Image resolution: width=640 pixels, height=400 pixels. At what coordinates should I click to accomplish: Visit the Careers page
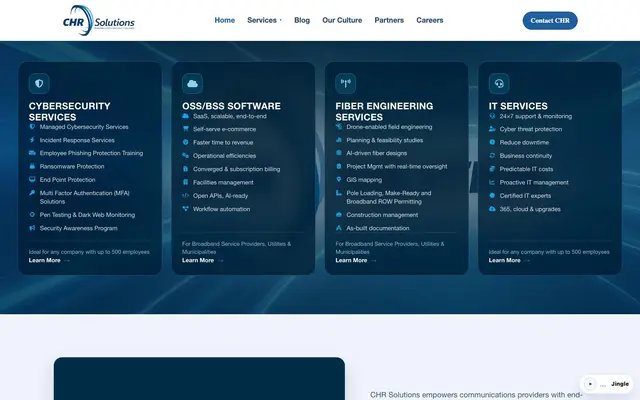click(x=429, y=20)
